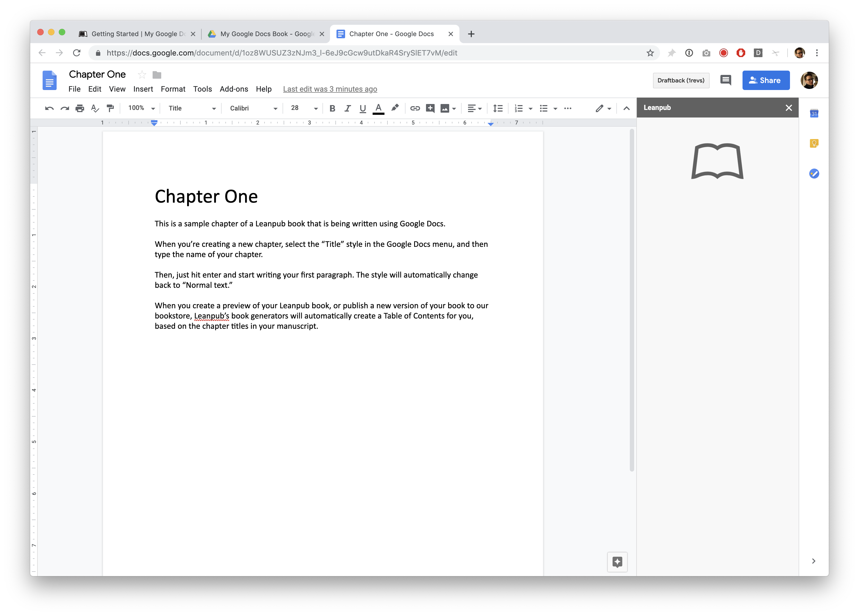Click the Print icon
The image size is (859, 616).
(80, 108)
